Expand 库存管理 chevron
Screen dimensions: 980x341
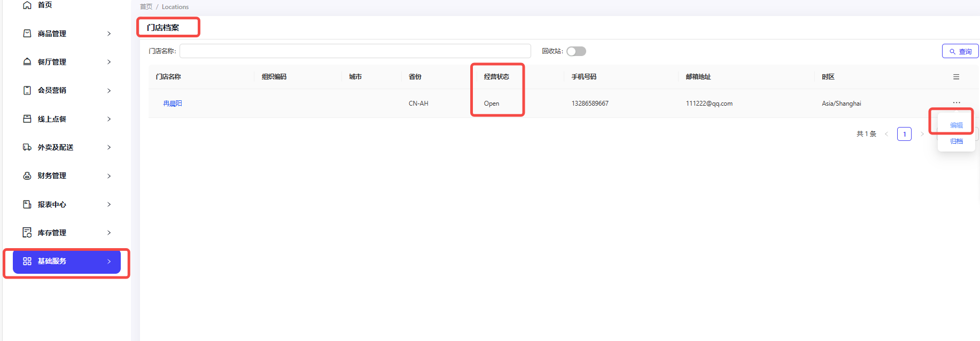pyautogui.click(x=109, y=233)
